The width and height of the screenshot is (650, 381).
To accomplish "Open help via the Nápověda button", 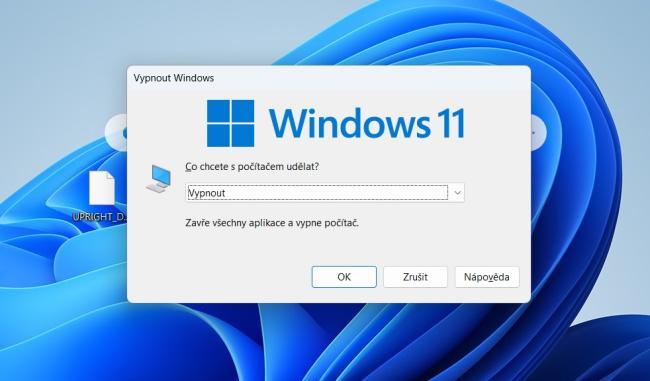I will tap(487, 277).
